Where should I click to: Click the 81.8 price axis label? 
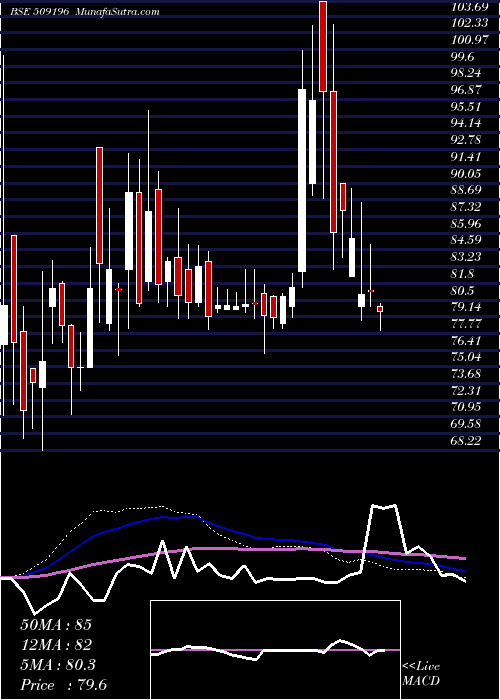pyautogui.click(x=463, y=273)
